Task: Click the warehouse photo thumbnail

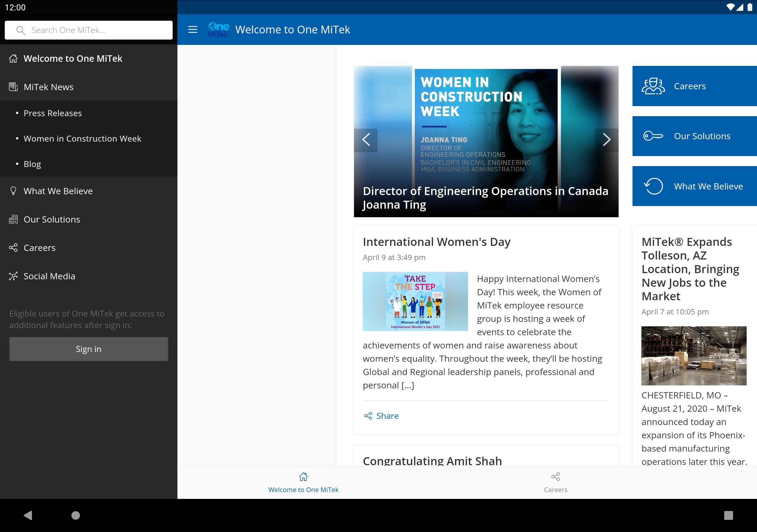Action: [694, 356]
